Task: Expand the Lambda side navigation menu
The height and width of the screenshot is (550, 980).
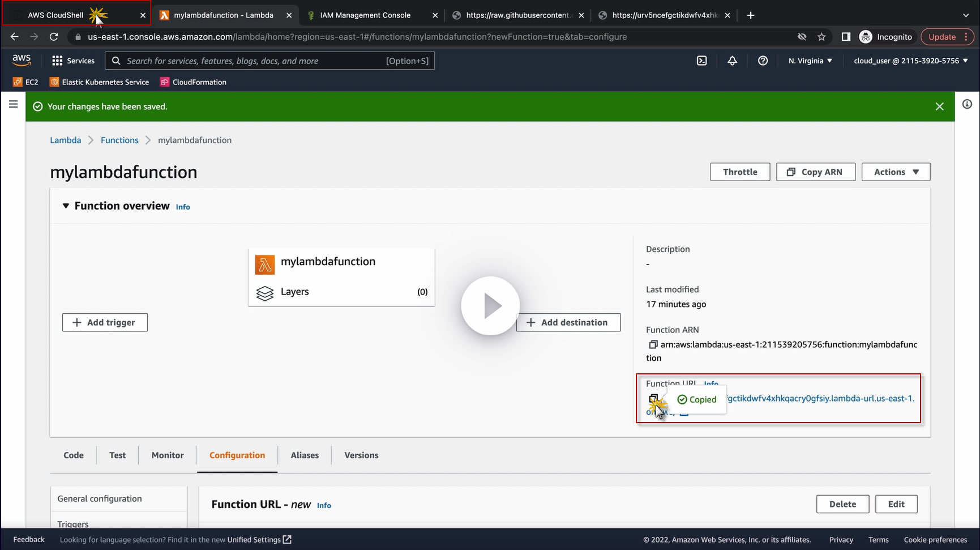Action: click(14, 104)
